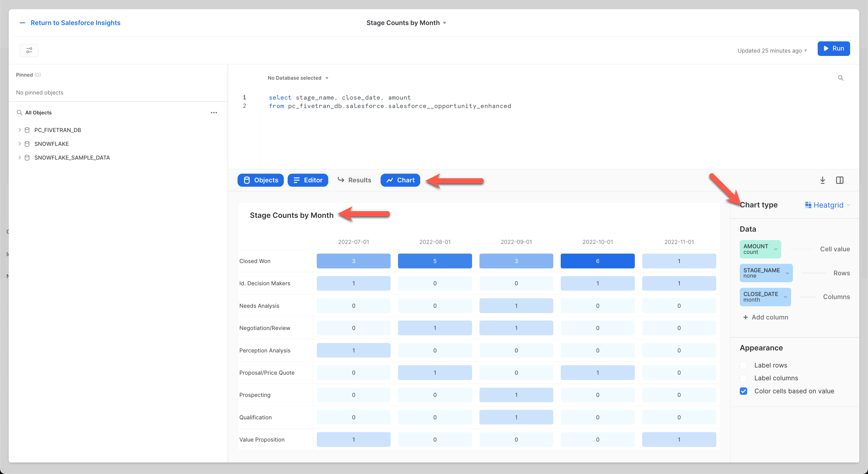Click the Heatgrid chart type icon
This screenshot has height=474, width=868.
coord(808,205)
